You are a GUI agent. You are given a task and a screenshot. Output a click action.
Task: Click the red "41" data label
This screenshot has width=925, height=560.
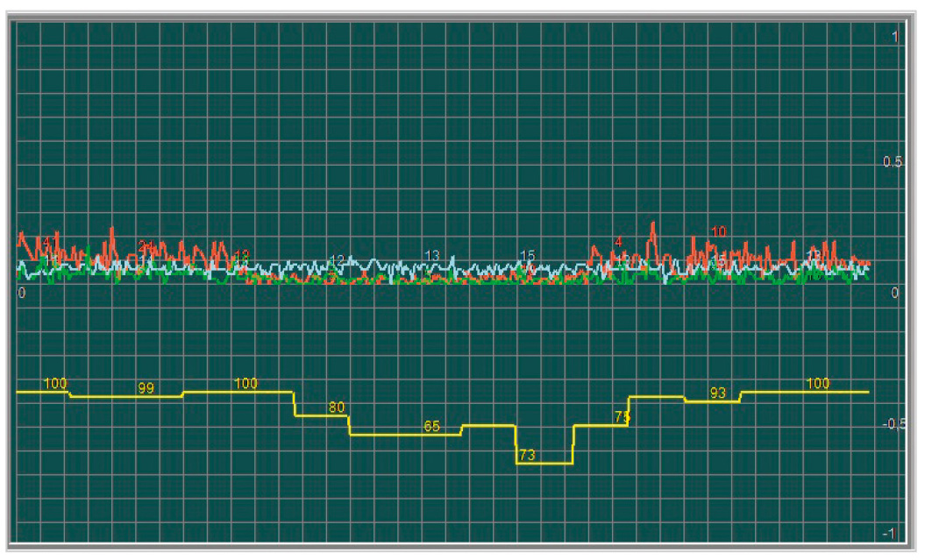tap(50, 242)
